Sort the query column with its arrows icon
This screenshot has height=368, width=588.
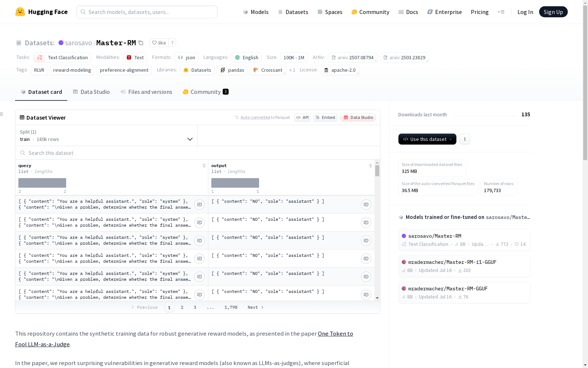pyautogui.click(x=204, y=166)
